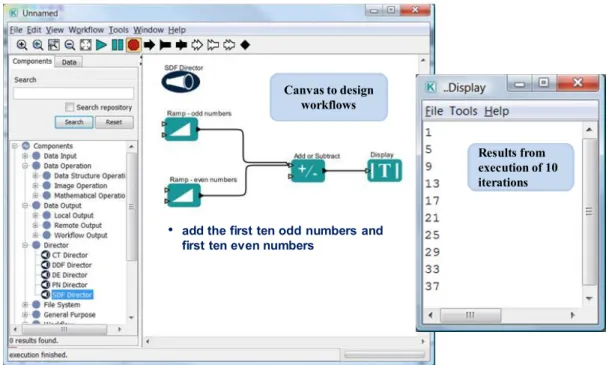This screenshot has width=609, height=365.
Task: Add a single input port (first black arrow)
Action: 150,45
